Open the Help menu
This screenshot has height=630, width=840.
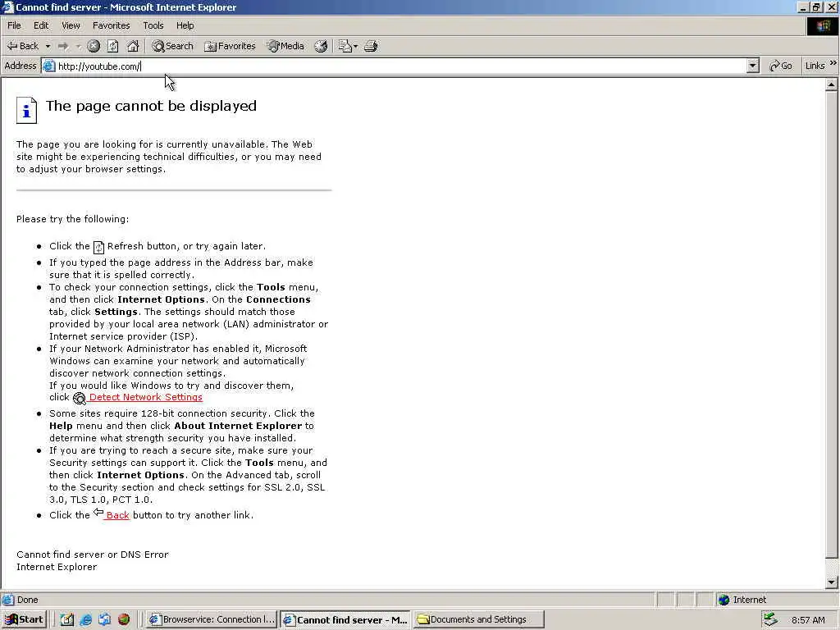click(x=185, y=25)
